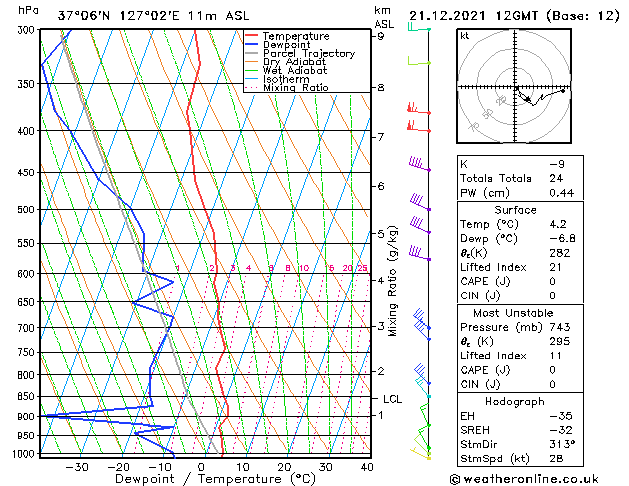Click the Dewpoint / Temperature (°C) axis title
This screenshot has width=629, height=486.
point(215,479)
